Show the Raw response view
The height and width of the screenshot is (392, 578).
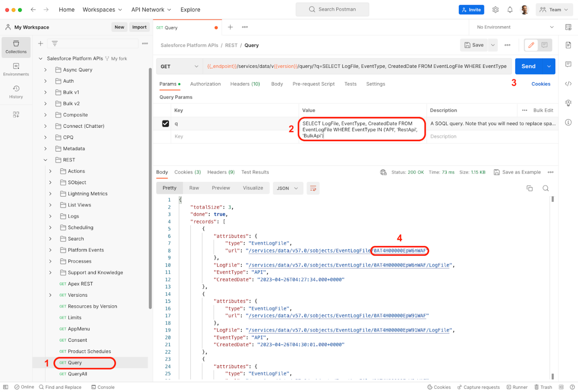[194, 188]
